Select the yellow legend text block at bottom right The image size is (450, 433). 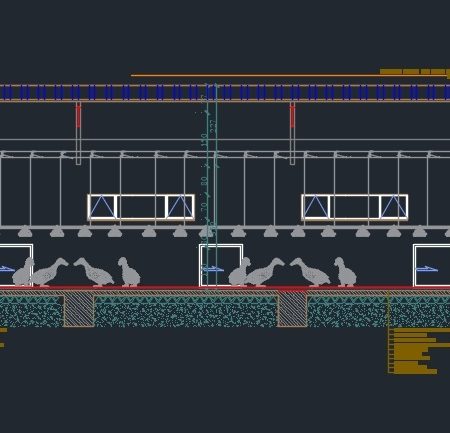(x=419, y=351)
